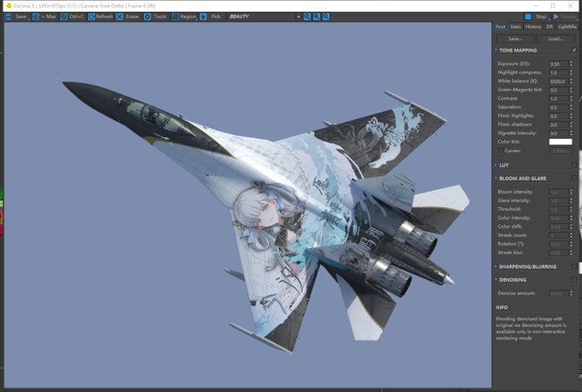
Task: Click the first magnifier zoom icon
Action: coord(307,17)
